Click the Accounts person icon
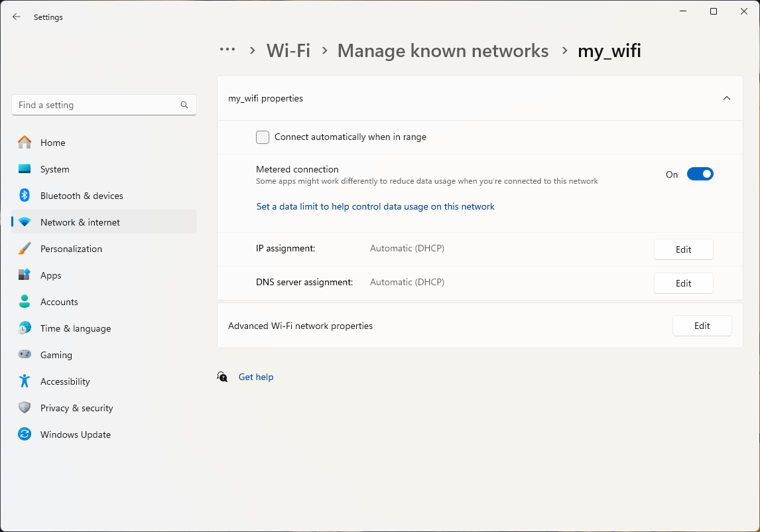This screenshot has width=760, height=532. click(25, 302)
